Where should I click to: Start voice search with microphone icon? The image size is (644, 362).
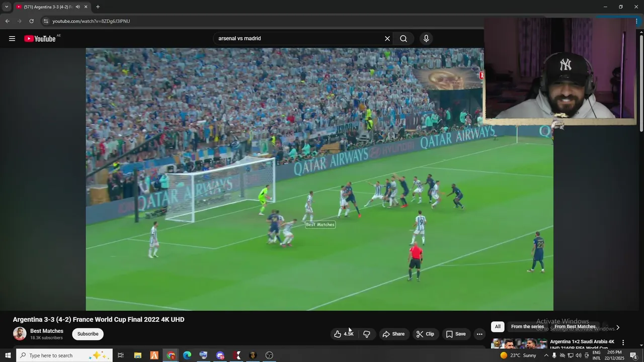pos(426,39)
